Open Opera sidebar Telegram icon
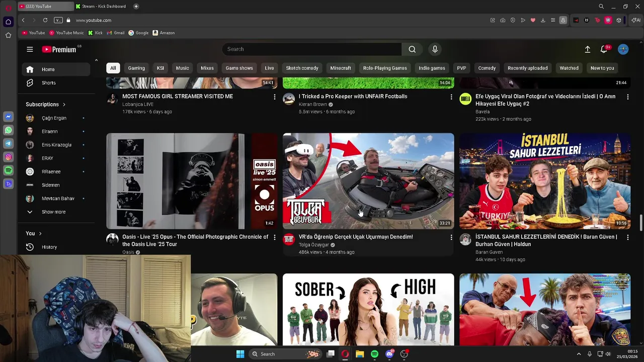The height and width of the screenshot is (362, 644). (8, 144)
